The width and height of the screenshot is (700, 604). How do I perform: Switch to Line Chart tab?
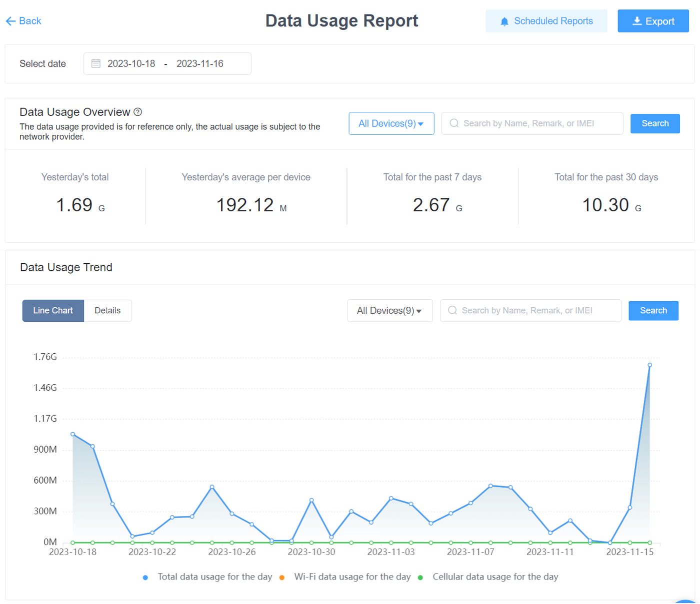(53, 311)
